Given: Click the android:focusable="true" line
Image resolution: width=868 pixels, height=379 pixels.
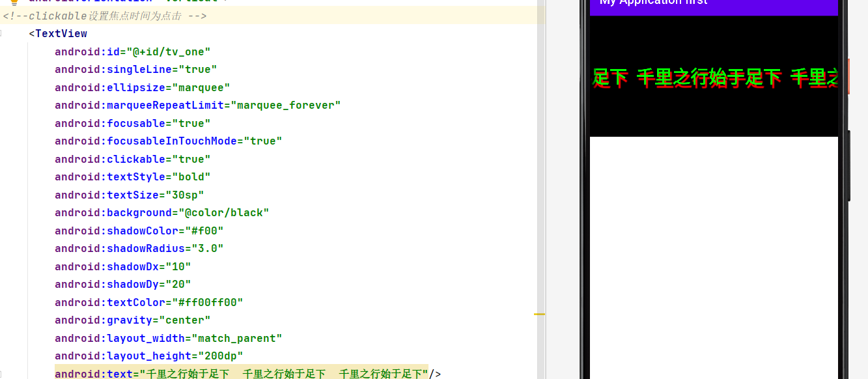Looking at the screenshot, I should tap(133, 123).
